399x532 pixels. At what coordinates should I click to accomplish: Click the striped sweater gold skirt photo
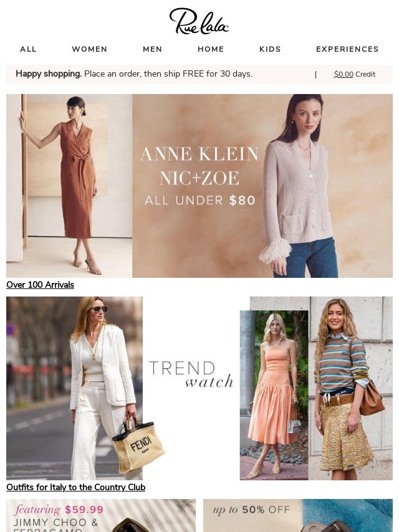[x=351, y=388]
